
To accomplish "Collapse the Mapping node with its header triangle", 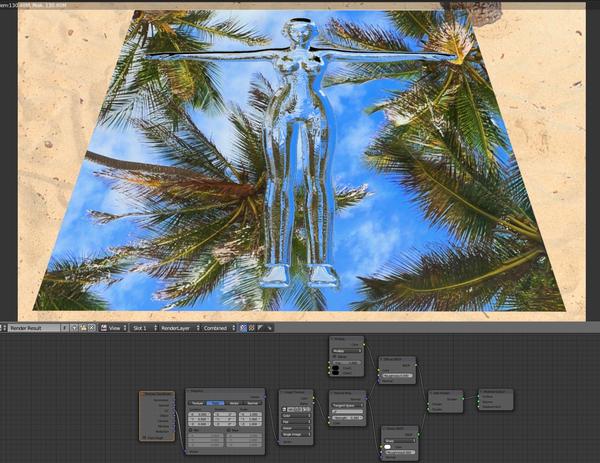I will click(x=189, y=391).
